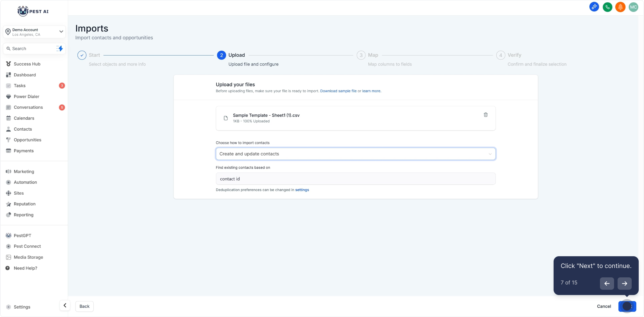This screenshot has height=317, width=644.
Task: Click the Settings gear icon
Action: pos(9,307)
